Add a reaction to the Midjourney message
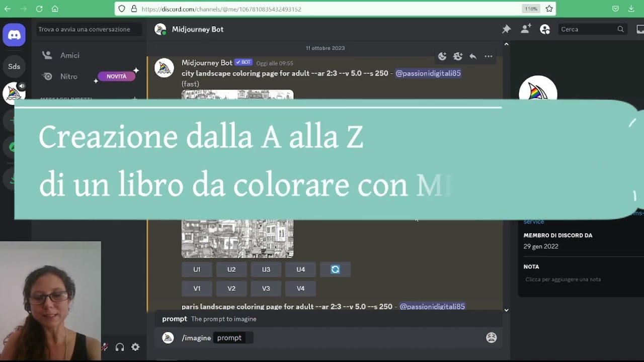 (x=442, y=56)
